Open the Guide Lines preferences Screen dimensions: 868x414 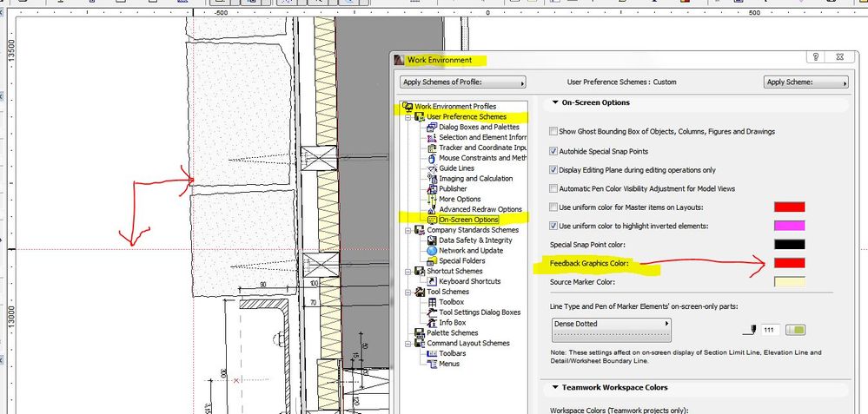(x=457, y=168)
